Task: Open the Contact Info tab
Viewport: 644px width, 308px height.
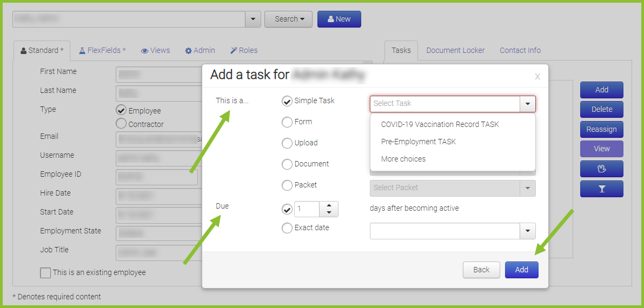Action: pos(520,50)
